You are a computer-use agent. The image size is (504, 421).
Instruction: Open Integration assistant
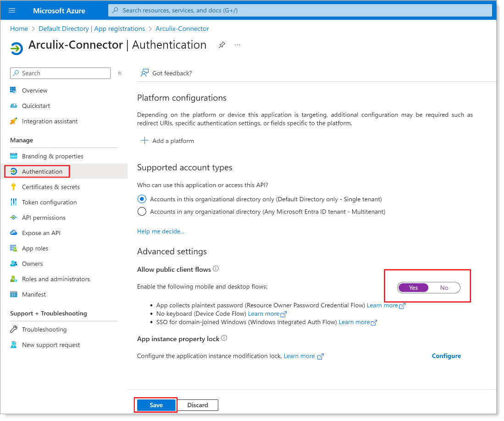pos(50,121)
